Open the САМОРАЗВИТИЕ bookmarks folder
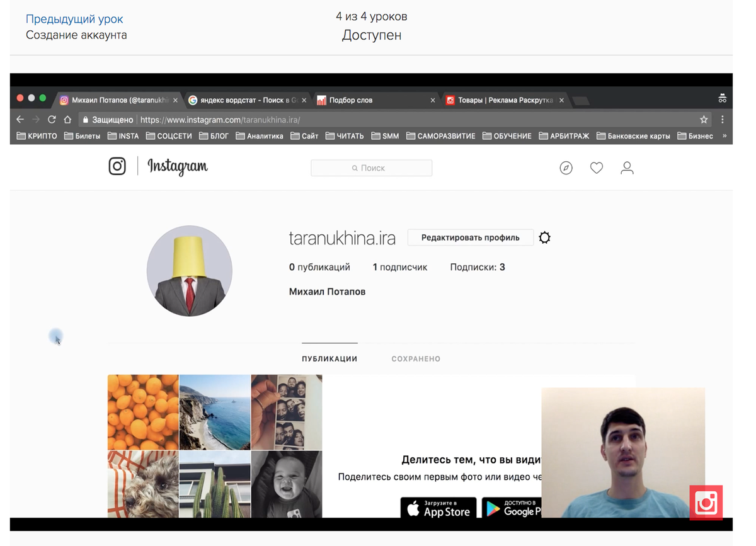 [x=441, y=136]
